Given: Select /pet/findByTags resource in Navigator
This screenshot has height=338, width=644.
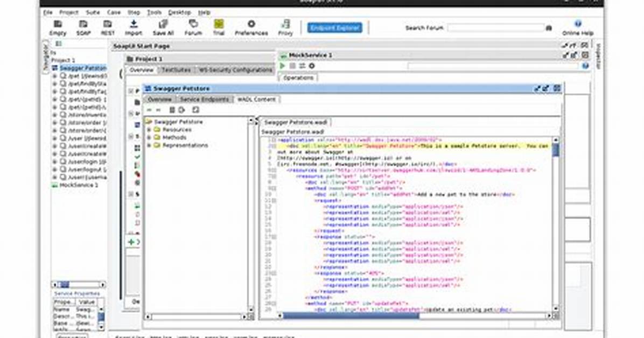Looking at the screenshot, I should (87, 91).
